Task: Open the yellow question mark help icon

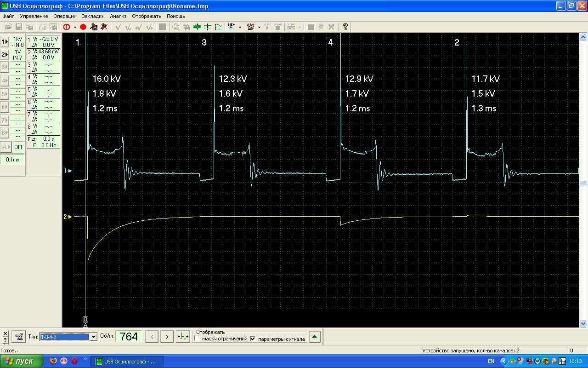Action: 345,27
